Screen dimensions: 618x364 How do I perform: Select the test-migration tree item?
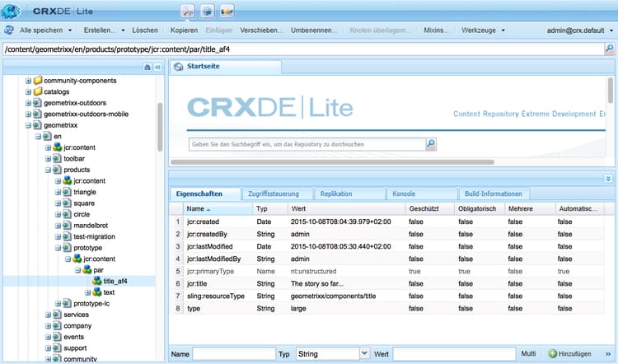tap(94, 236)
